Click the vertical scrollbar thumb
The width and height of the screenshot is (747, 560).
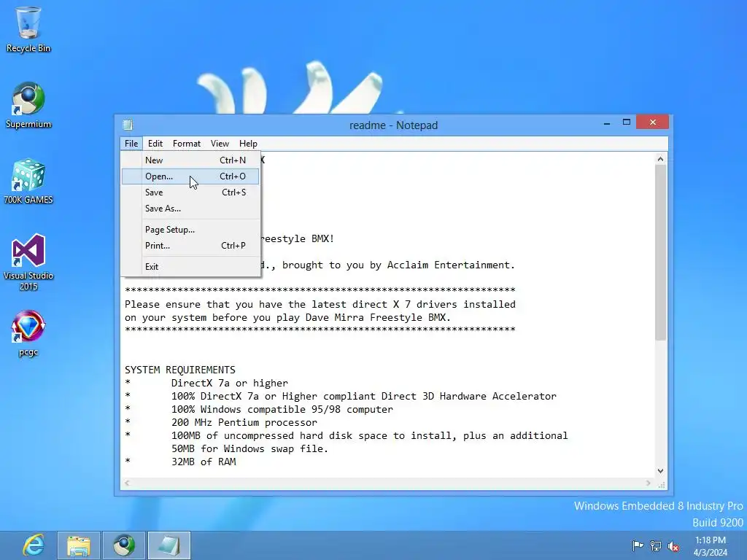coord(660,252)
